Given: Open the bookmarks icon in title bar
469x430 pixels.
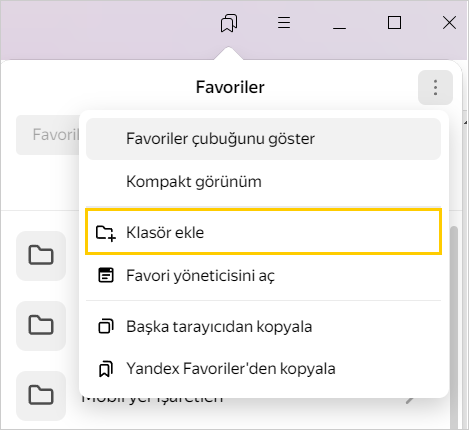Looking at the screenshot, I should click(x=229, y=23).
